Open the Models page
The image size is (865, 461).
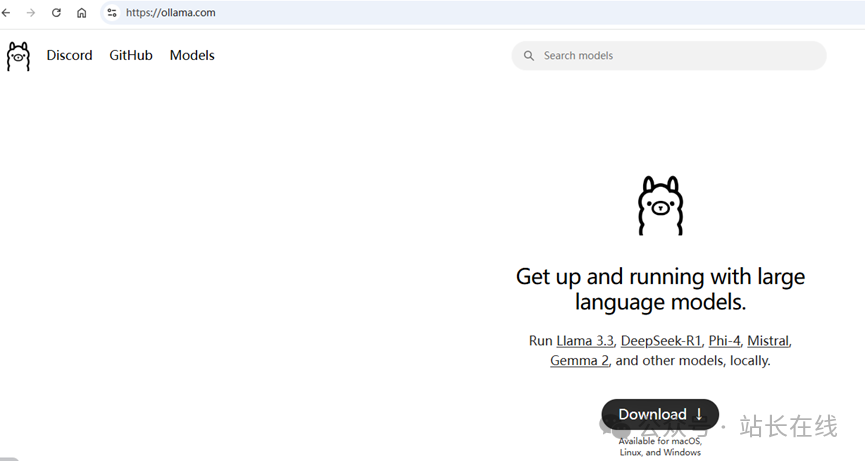tap(192, 55)
